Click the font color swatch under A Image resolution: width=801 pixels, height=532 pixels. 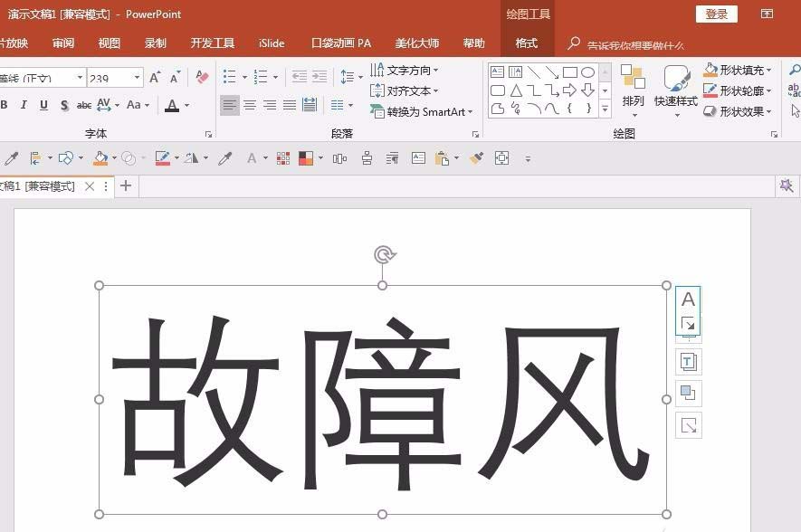click(172, 110)
